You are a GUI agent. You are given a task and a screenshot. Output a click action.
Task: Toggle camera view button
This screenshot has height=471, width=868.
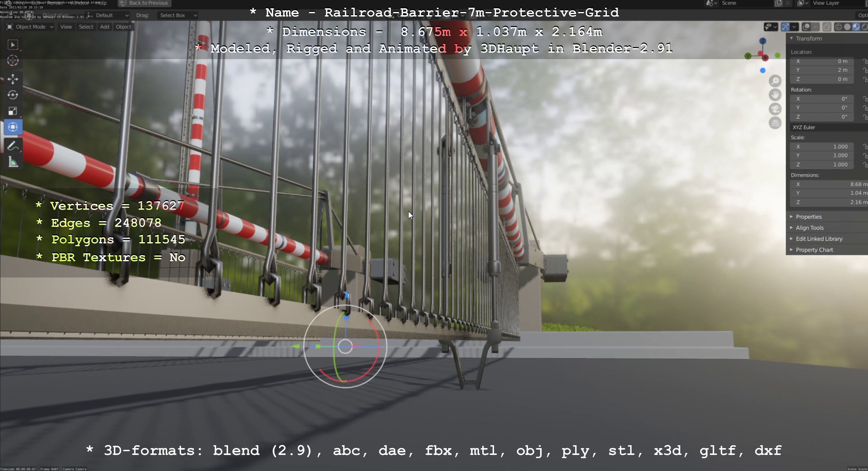tap(775, 109)
